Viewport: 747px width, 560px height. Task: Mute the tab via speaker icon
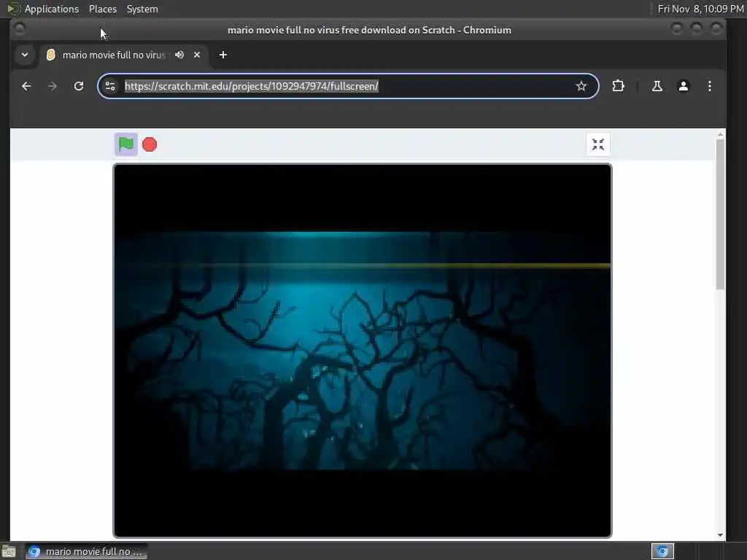tap(179, 55)
